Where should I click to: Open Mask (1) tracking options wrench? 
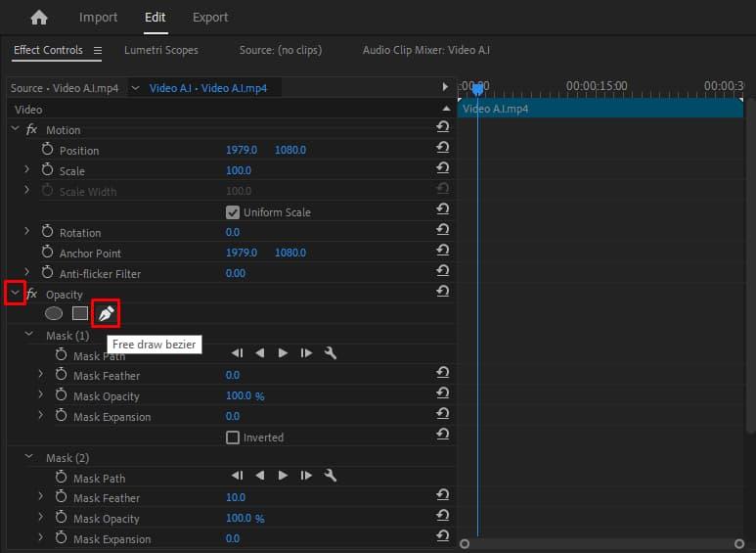(331, 353)
